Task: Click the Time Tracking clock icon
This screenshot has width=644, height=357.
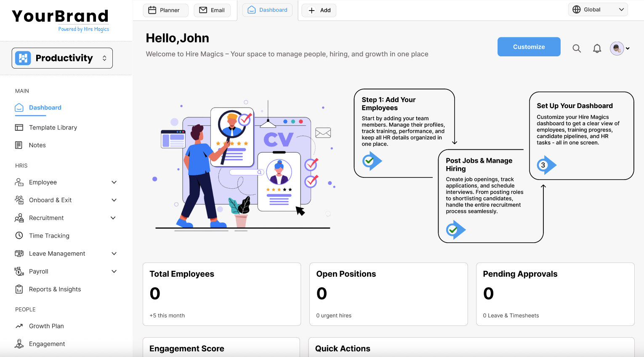Action: point(19,235)
